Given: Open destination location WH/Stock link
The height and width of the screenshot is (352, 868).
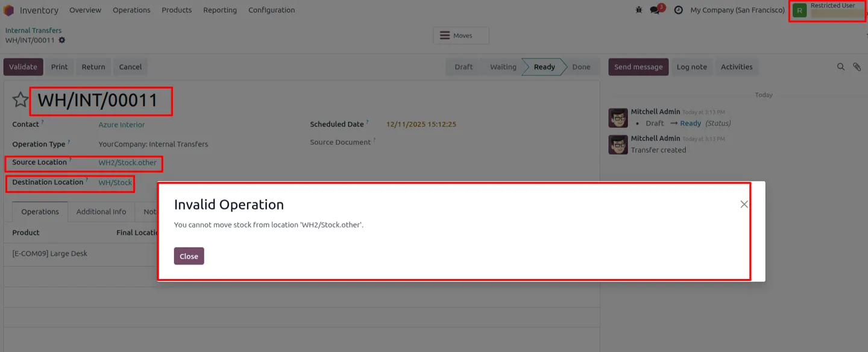Looking at the screenshot, I should [115, 183].
